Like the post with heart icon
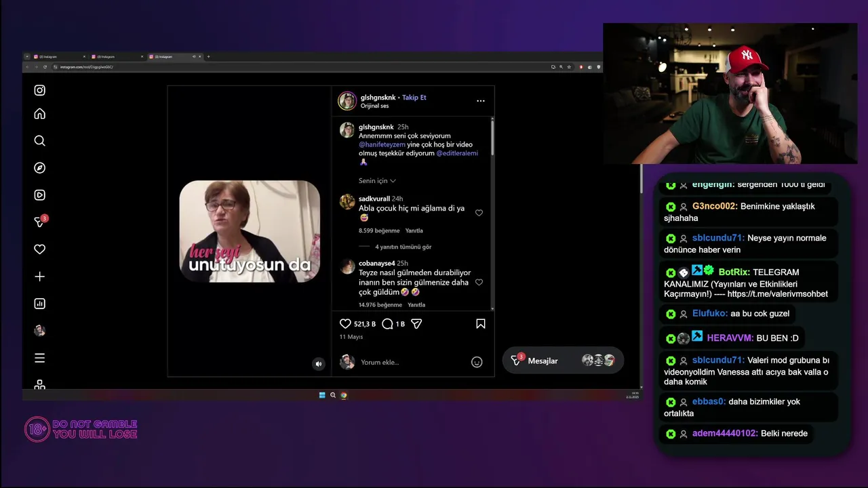Screen dimensions: 868x488 pyautogui.click(x=345, y=324)
